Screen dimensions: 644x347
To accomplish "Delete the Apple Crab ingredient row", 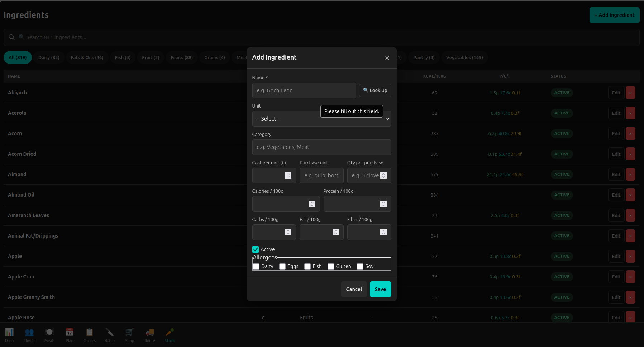I will [630, 277].
